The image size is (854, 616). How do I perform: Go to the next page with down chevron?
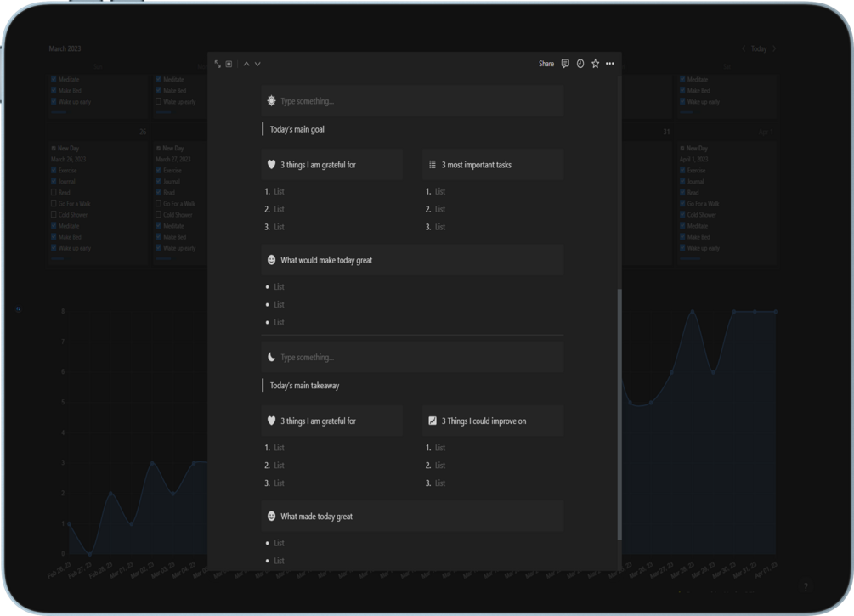click(257, 64)
